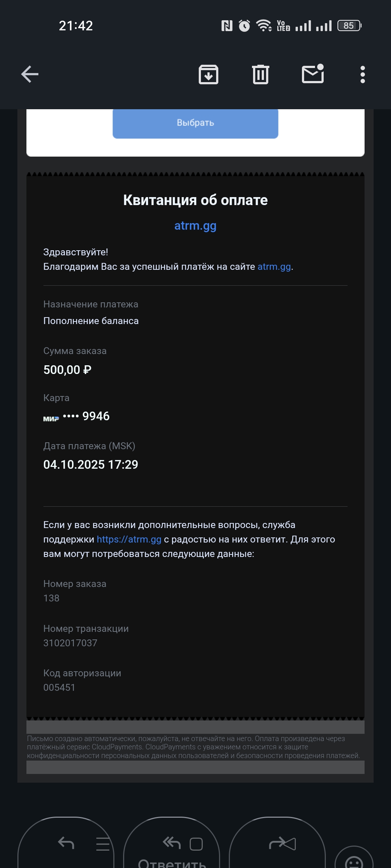Screen dimensions: 391x868
Task: Tap the Wi-Fi status indicator
Action: (264, 26)
